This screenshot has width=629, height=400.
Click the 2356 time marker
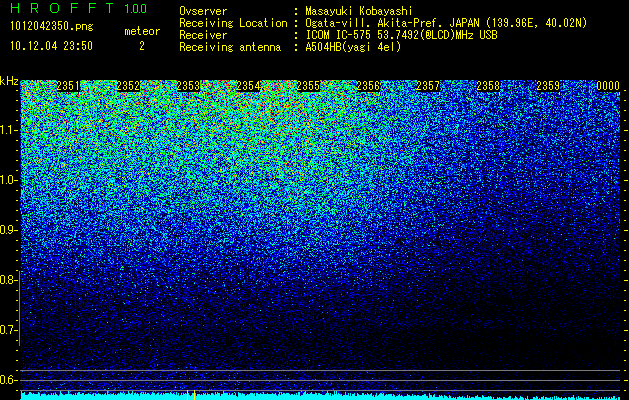(368, 86)
